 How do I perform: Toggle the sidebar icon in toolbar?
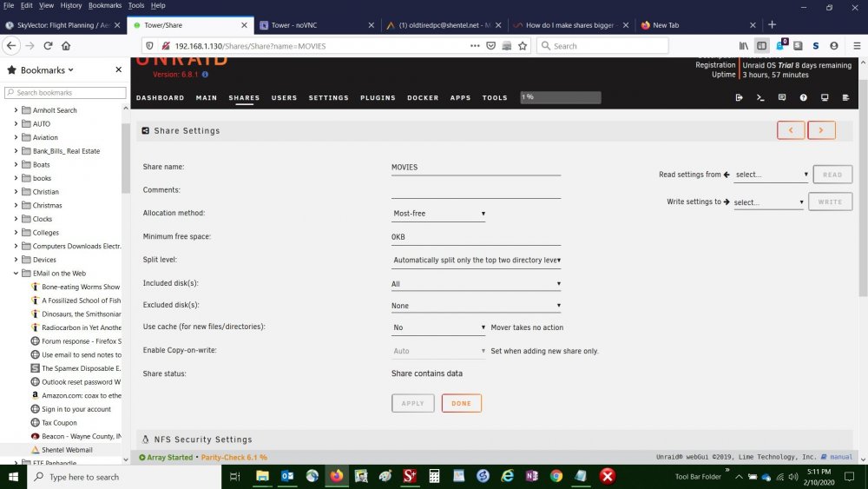(762, 46)
